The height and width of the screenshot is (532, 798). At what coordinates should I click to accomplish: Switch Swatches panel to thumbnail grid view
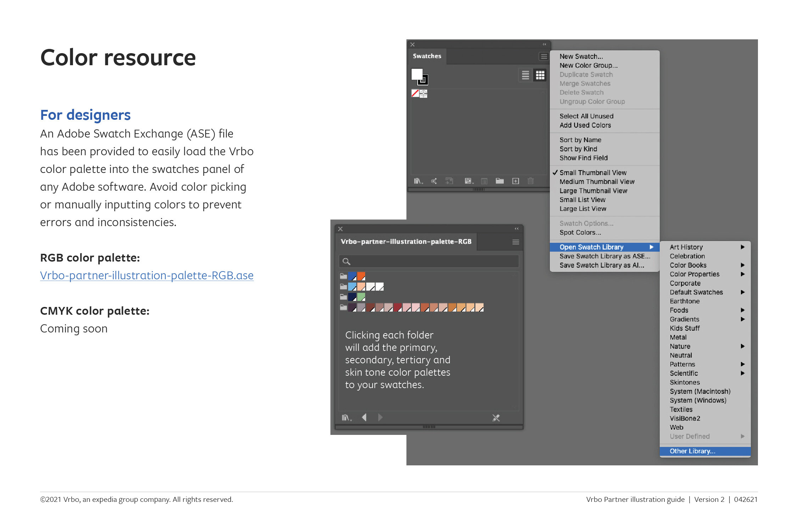point(540,75)
